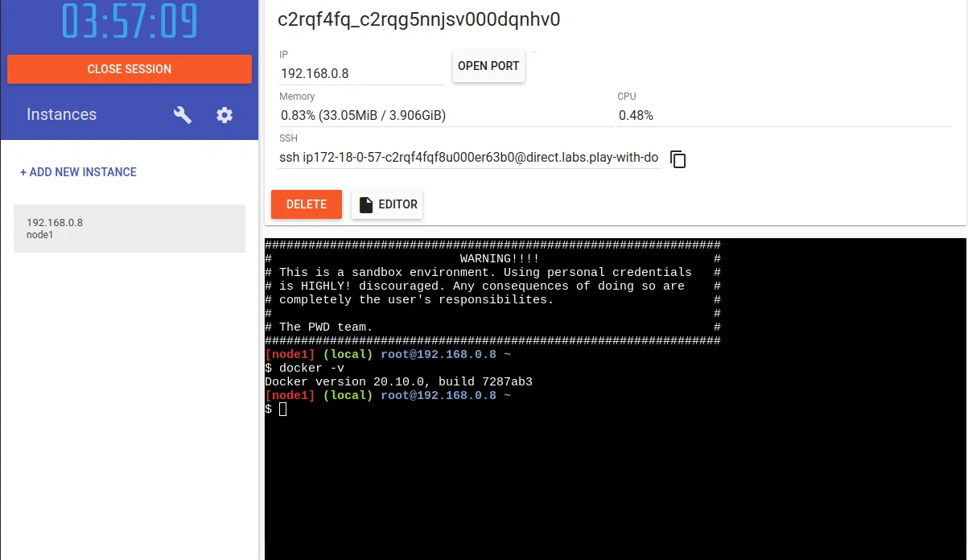Select the SSH connection string field

click(x=467, y=157)
